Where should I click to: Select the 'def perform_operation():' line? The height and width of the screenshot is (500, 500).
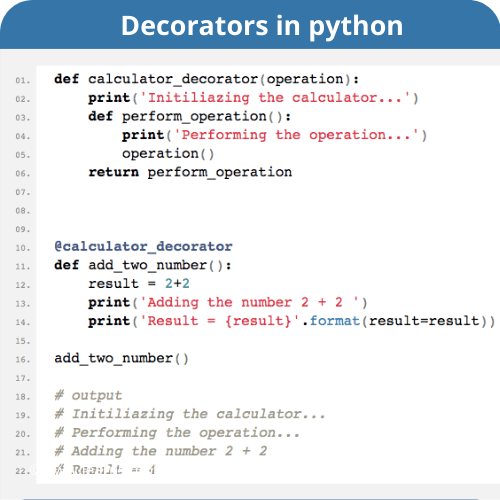coord(190,117)
